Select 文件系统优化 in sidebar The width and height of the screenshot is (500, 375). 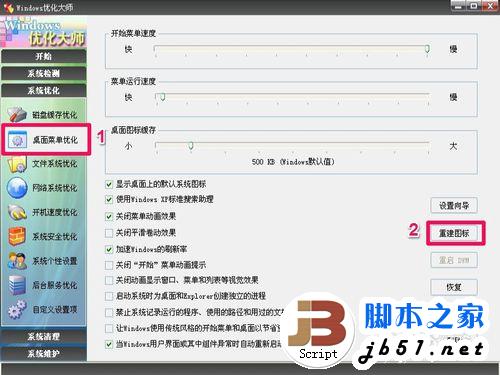[55, 164]
